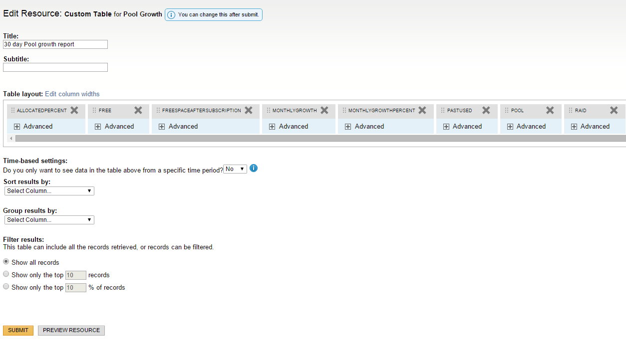Open the specific time period No dropdown
626x364 pixels.
[235, 169]
